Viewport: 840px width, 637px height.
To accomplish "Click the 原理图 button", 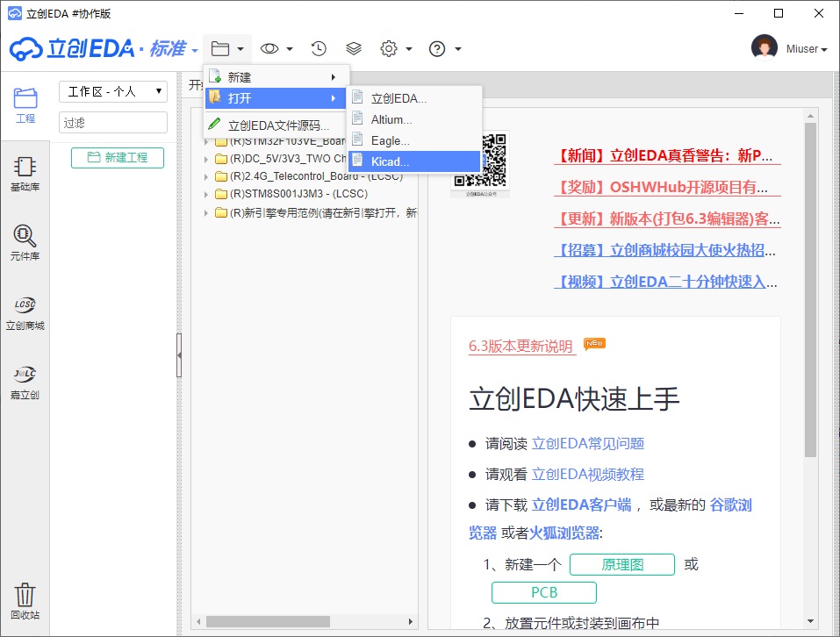I will [622, 564].
